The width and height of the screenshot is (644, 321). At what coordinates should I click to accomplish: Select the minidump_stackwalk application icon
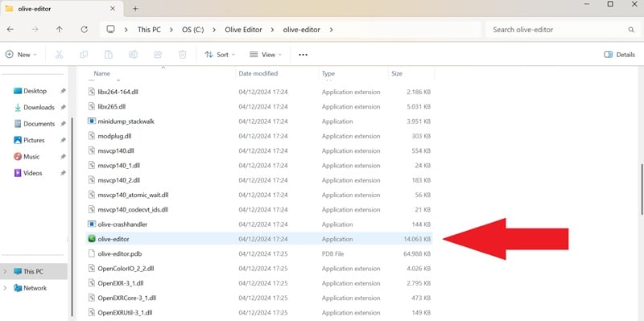92,121
